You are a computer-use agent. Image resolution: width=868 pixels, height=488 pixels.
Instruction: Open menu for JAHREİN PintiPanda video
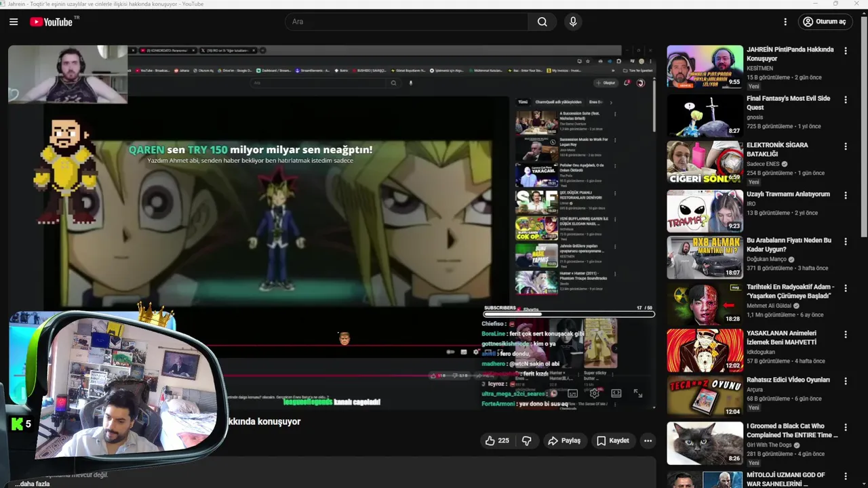(x=846, y=51)
